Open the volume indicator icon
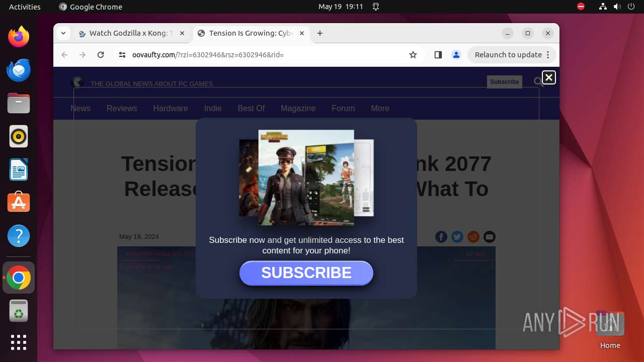The height and width of the screenshot is (362, 644). pos(617,7)
